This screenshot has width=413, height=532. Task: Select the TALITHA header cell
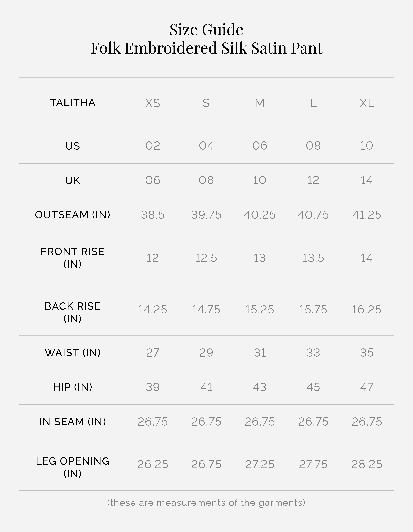(73, 103)
